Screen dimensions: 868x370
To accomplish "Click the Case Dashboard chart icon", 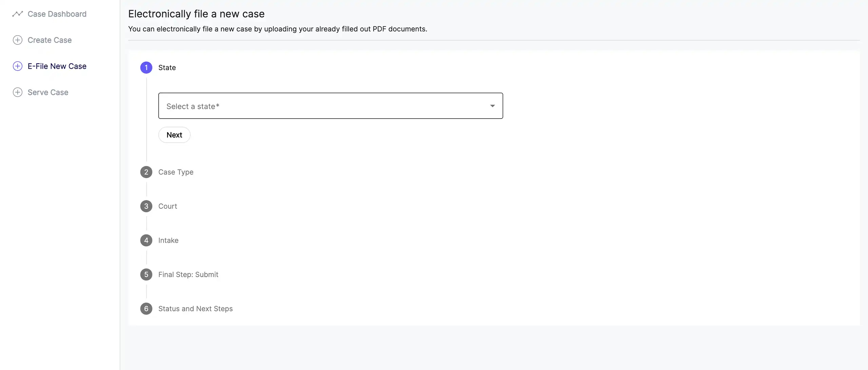I will coord(18,14).
